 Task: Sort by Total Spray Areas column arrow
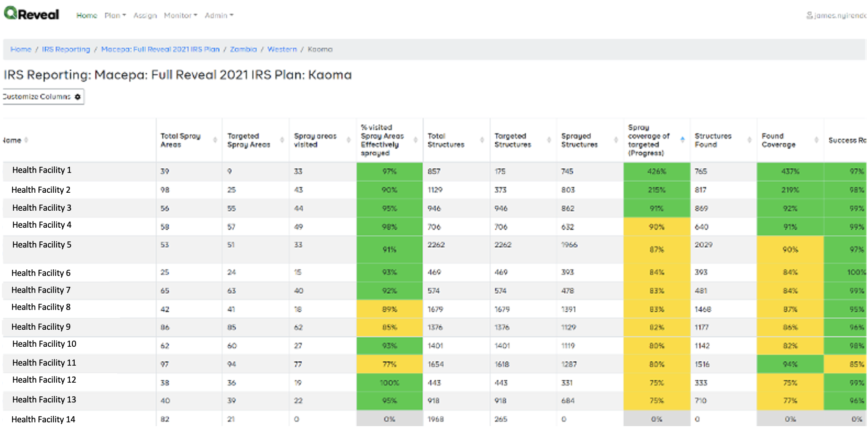coord(215,140)
